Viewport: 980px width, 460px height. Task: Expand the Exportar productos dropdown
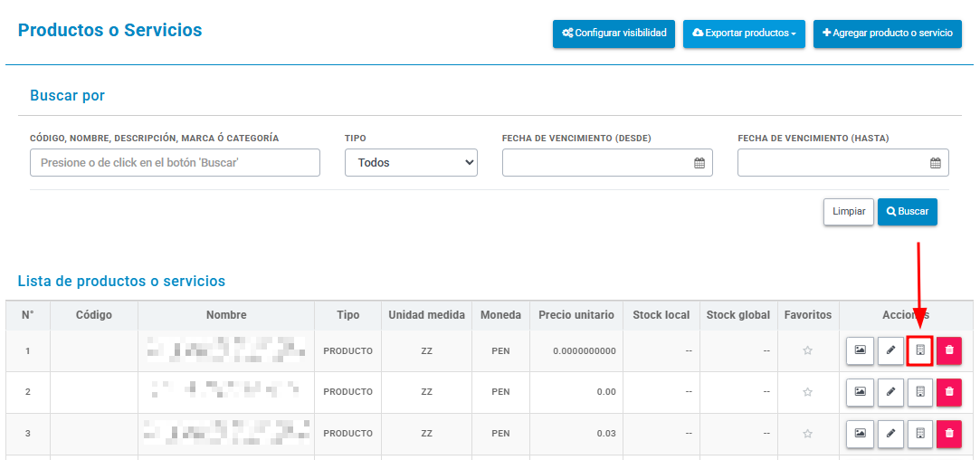point(744,34)
